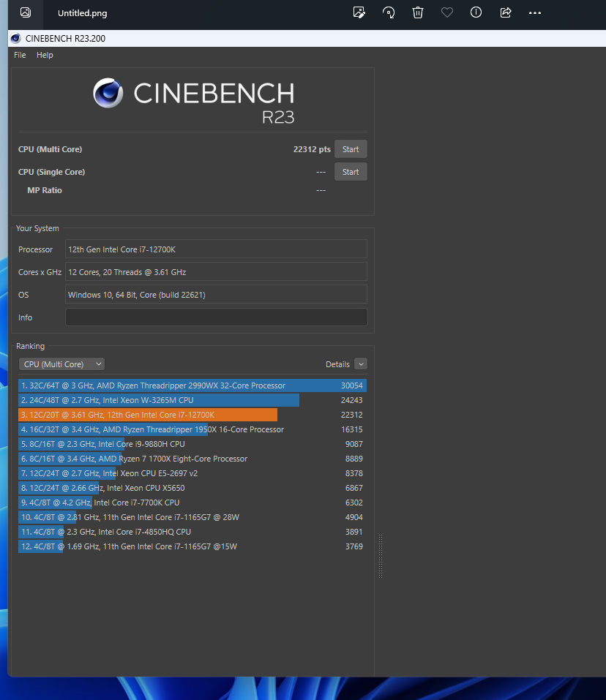Click the MP Ratio label
Image resolution: width=606 pixels, height=700 pixels.
[x=44, y=190]
